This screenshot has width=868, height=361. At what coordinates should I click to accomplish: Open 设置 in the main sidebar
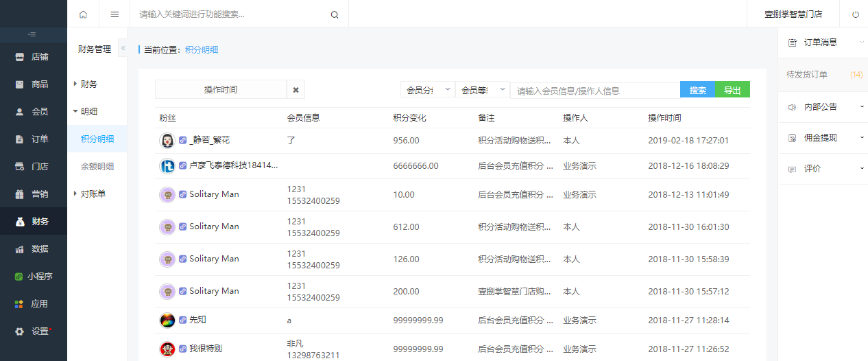coord(34,331)
